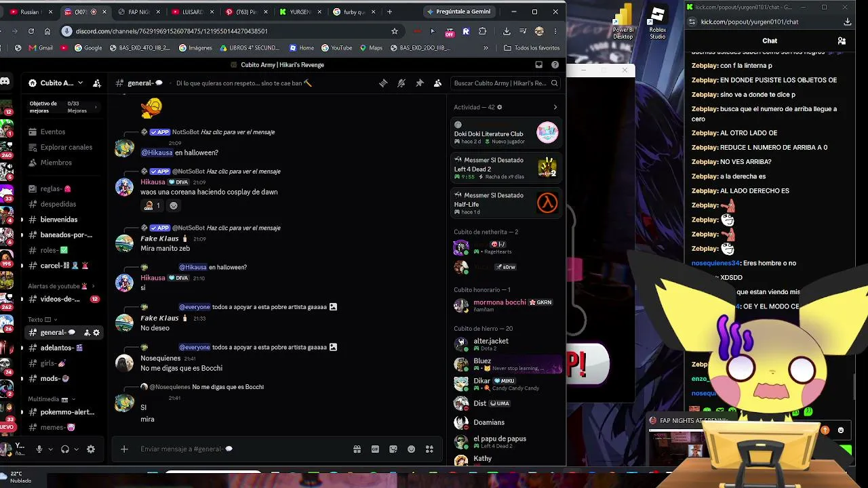Open the Discord help icon

click(x=555, y=65)
